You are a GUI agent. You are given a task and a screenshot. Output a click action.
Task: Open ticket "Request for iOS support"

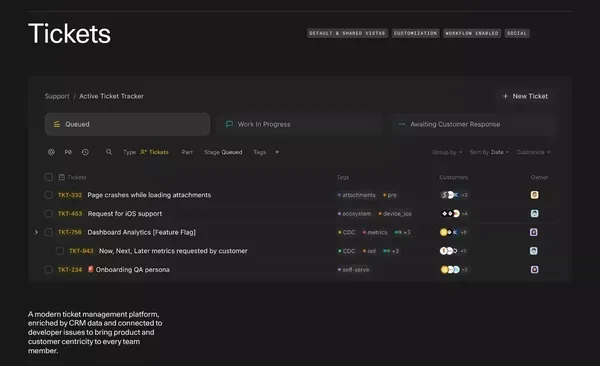[125, 213]
